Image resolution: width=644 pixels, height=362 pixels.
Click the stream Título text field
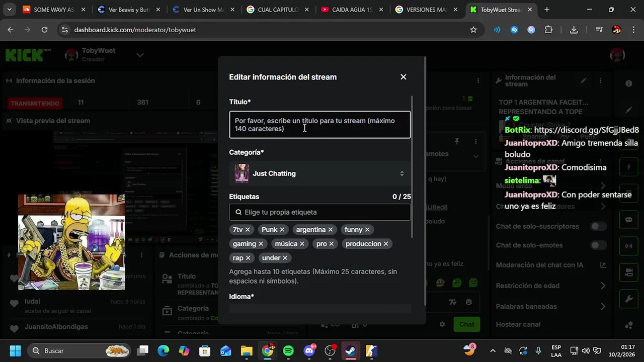(x=320, y=125)
